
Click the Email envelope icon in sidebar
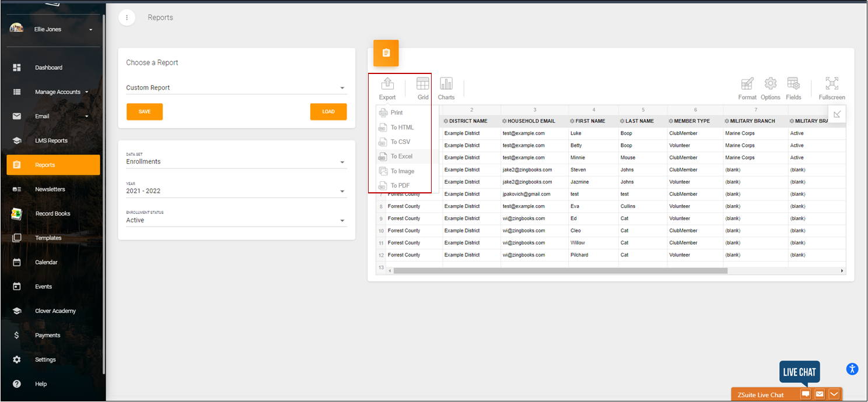point(17,116)
